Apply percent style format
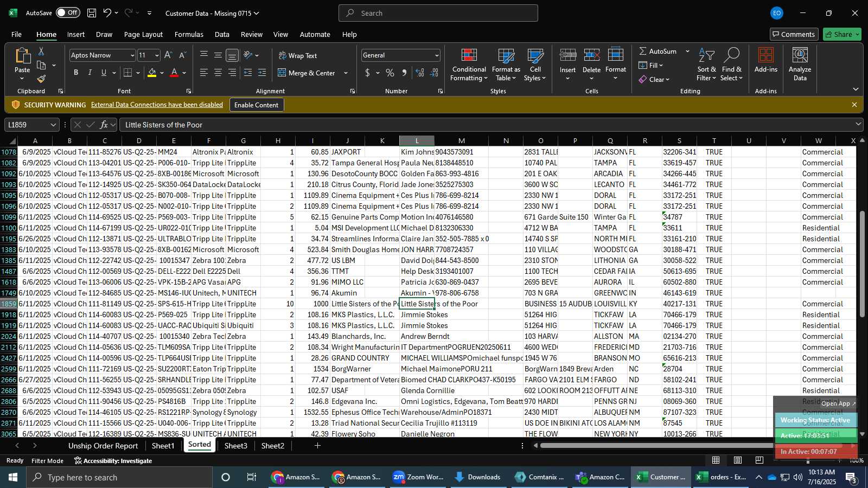This screenshot has width=868, height=488. click(390, 73)
